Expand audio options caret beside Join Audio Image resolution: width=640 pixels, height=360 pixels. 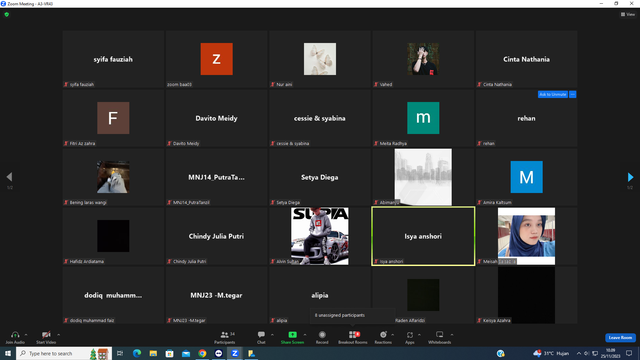pyautogui.click(x=26, y=335)
